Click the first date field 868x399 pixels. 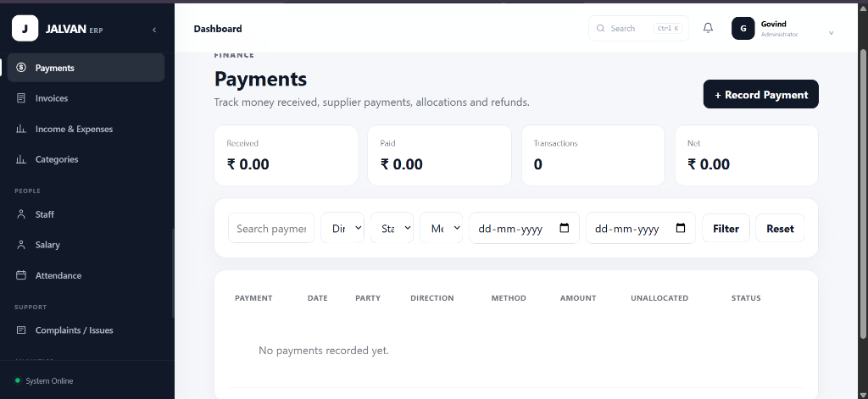coord(524,228)
